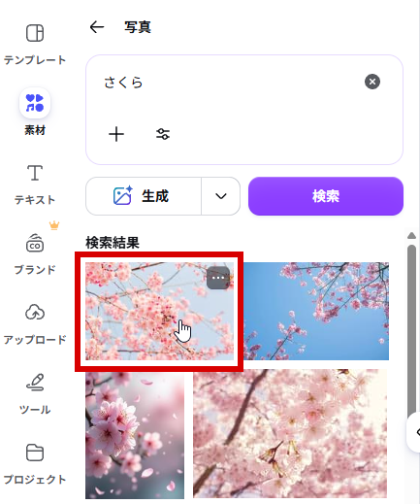
Task: Expand the dropdown arrow beside 生成
Action: [221, 196]
